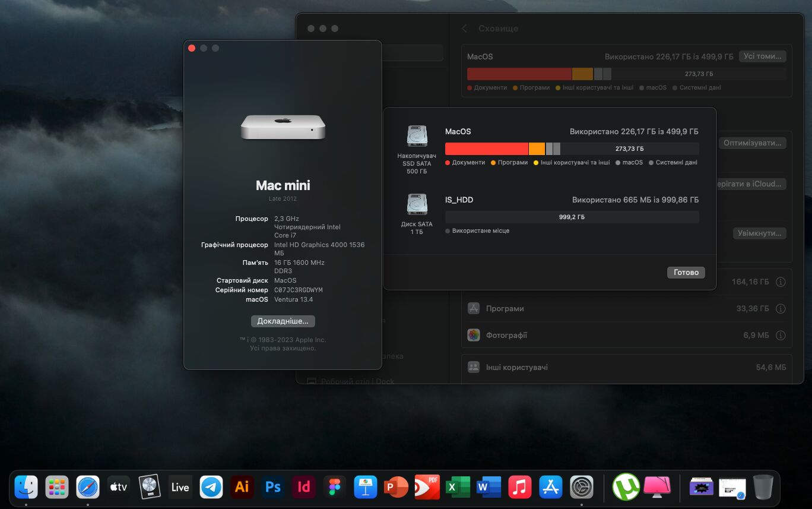This screenshot has width=812, height=509.
Task: Click the Оптимізувати button
Action: (752, 143)
